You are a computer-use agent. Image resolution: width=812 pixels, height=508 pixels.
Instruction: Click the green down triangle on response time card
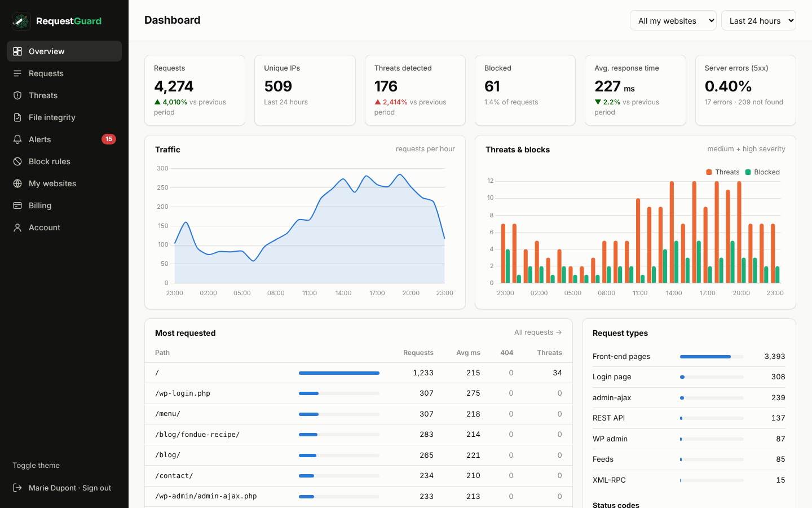coord(598,102)
